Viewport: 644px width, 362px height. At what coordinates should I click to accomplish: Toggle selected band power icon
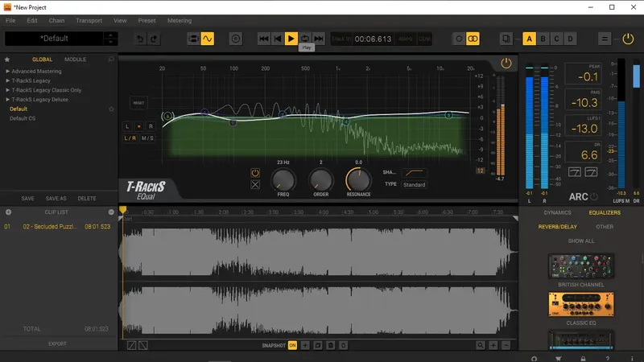[255, 173]
